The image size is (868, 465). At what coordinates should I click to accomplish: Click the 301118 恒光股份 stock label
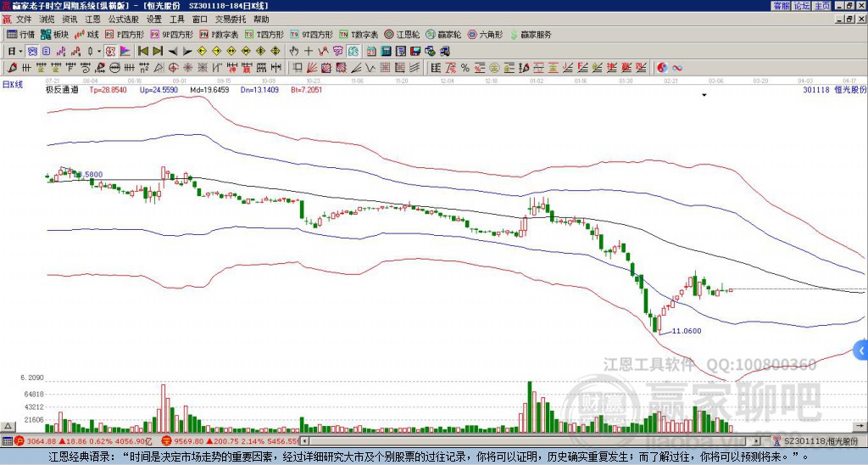834,89
